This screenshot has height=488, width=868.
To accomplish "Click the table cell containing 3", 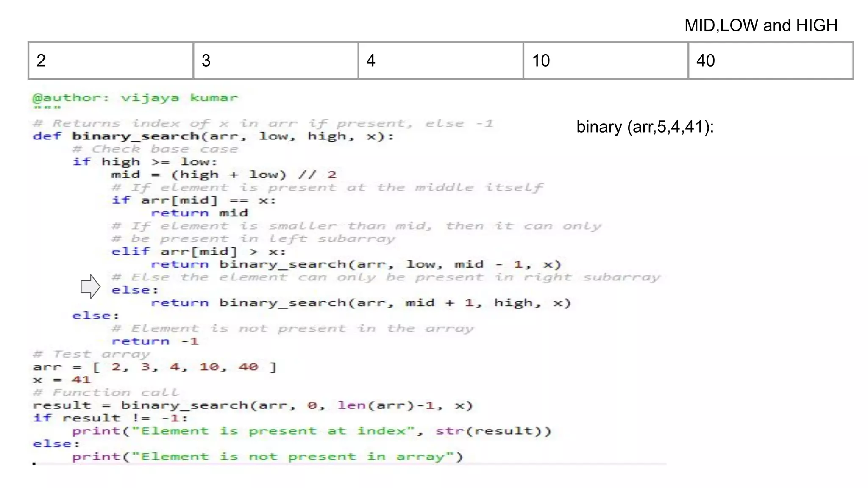I will click(x=276, y=61).
